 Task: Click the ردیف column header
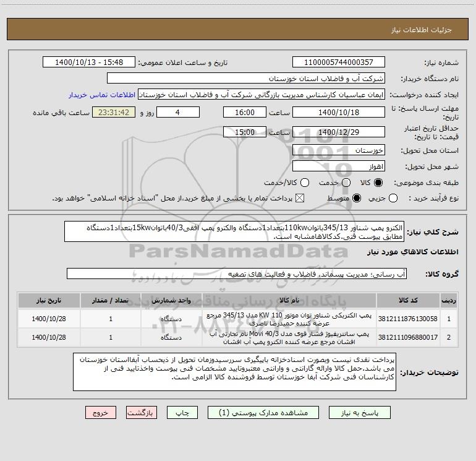click(x=449, y=300)
